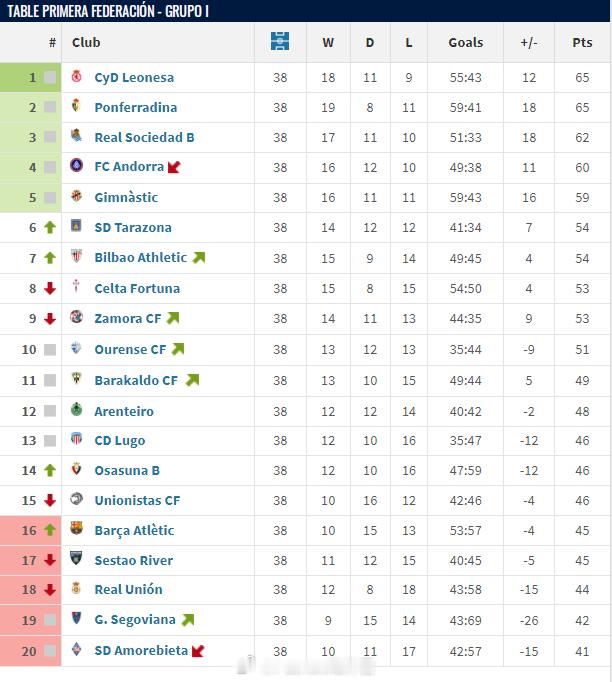Click the red relegated arrow beside SD Amorebieta
612x682 pixels.
pos(198,651)
